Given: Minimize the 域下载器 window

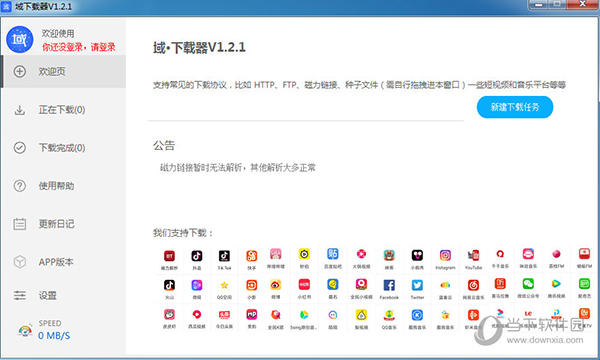Looking at the screenshot, I should coord(539,5).
